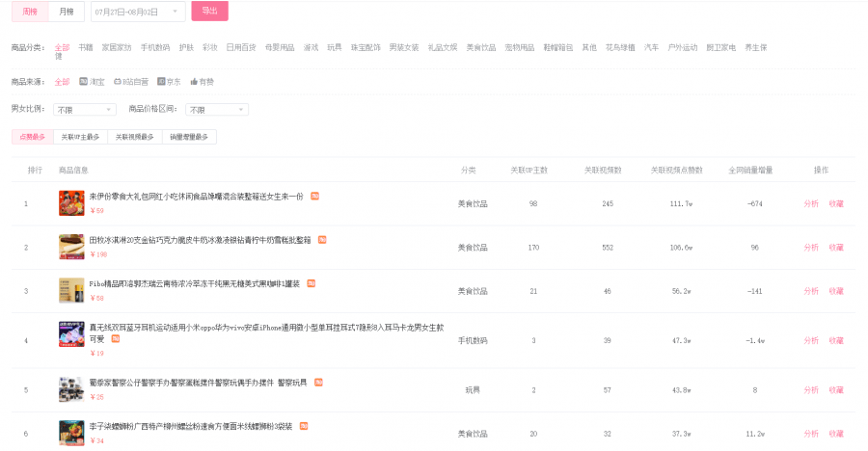Switch to the 月榜 monthly ranking tab
This screenshot has height=451, width=868.
pos(67,12)
